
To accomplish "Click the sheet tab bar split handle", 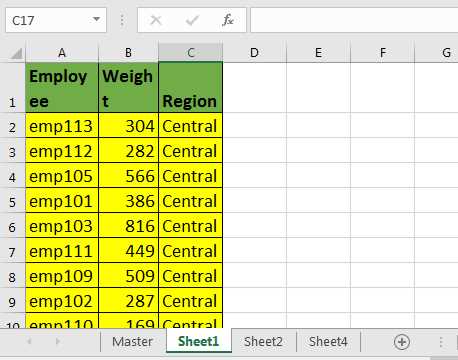I will [x=441, y=342].
